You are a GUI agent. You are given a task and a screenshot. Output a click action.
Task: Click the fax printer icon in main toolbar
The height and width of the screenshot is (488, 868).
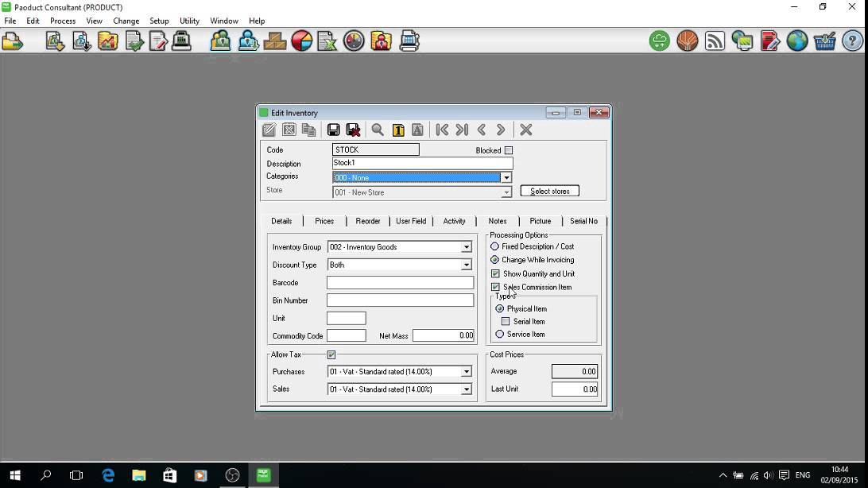click(x=409, y=41)
